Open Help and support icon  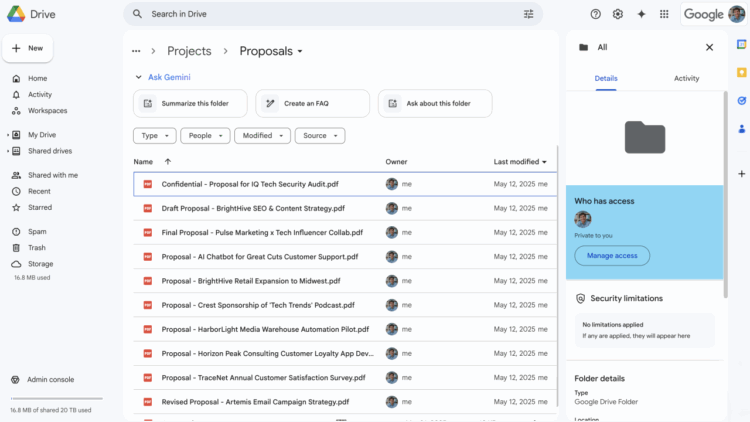pyautogui.click(x=595, y=14)
